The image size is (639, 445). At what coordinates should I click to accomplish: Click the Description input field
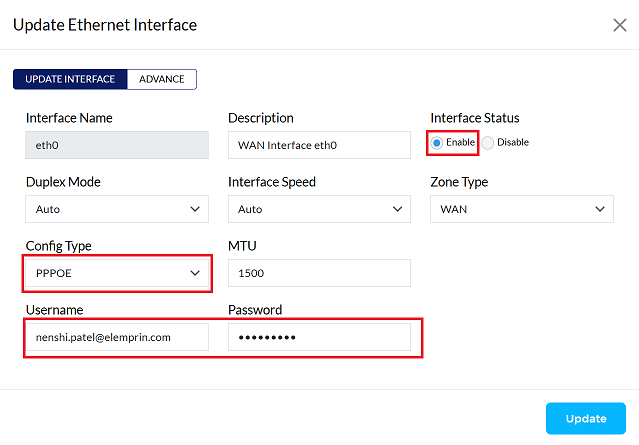tap(320, 145)
